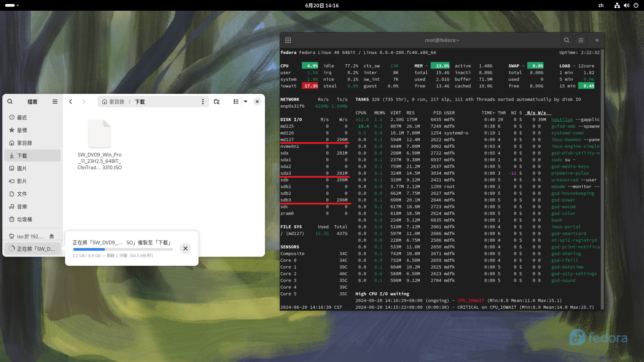Click the MEM 13.0% usage badge
The image size is (644, 362).
pyautogui.click(x=440, y=66)
